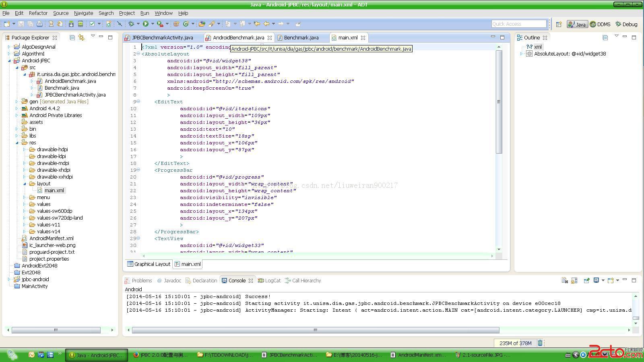Switch to the Benchmark.java editor tab

301,38
